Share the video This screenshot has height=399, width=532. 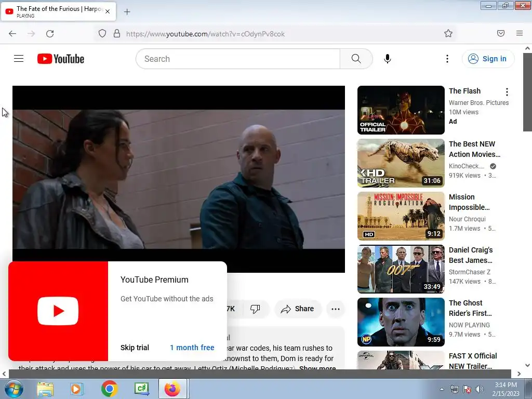[x=297, y=309]
